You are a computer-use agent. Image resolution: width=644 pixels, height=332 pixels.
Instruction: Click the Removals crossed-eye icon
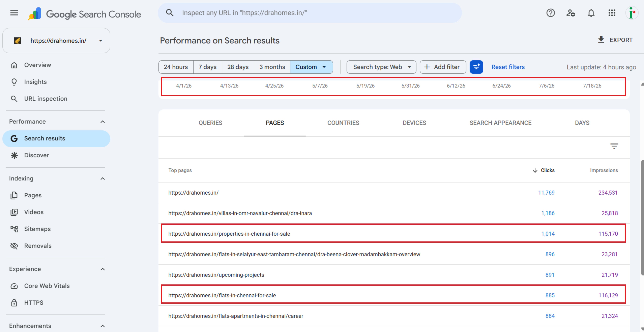pos(14,246)
